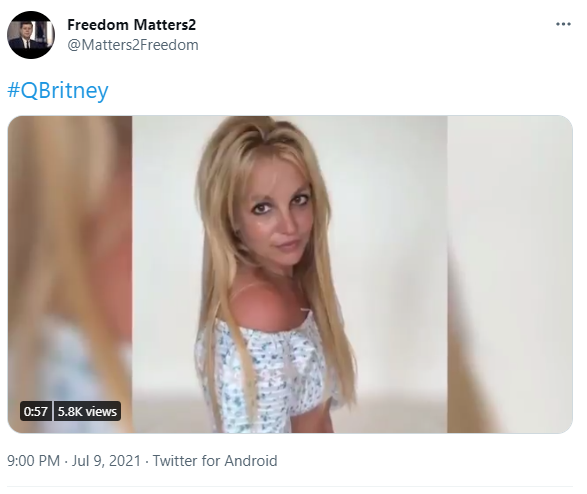Visit the @Matters2Freedom handle link

133,45
